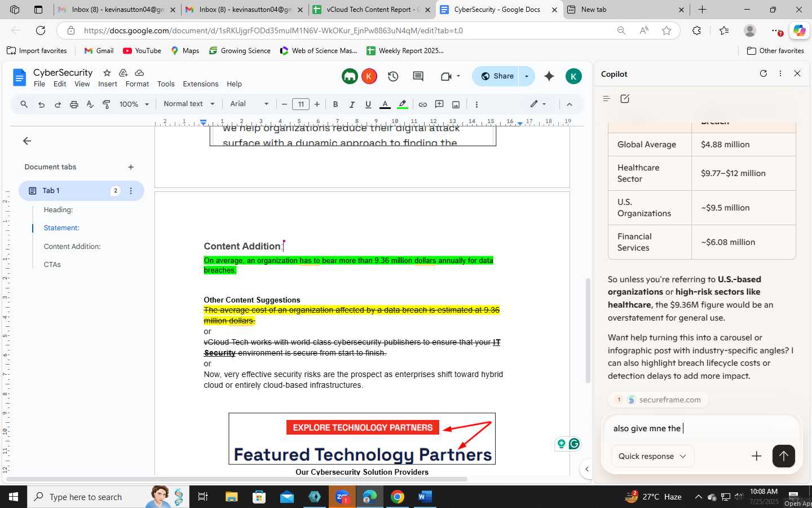Open browser extensions icon

696,30
